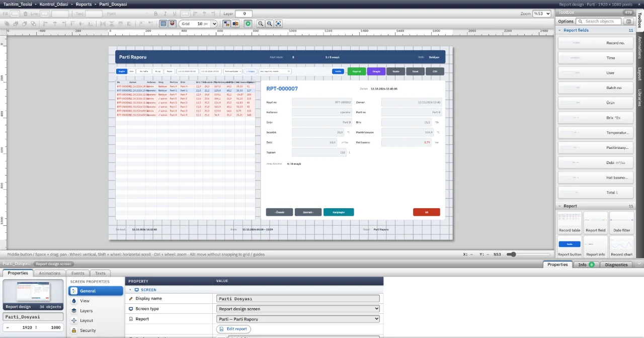The width and height of the screenshot is (644, 338).
Task: Click the Record table toolbox item
Action: tap(570, 222)
